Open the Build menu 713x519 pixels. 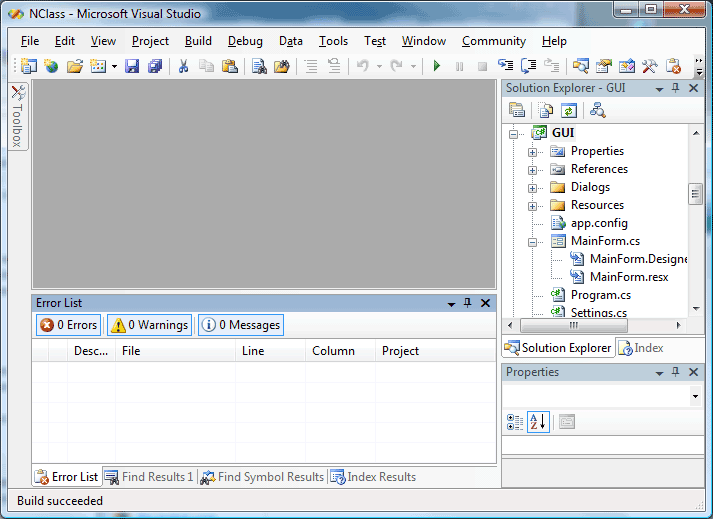point(198,41)
